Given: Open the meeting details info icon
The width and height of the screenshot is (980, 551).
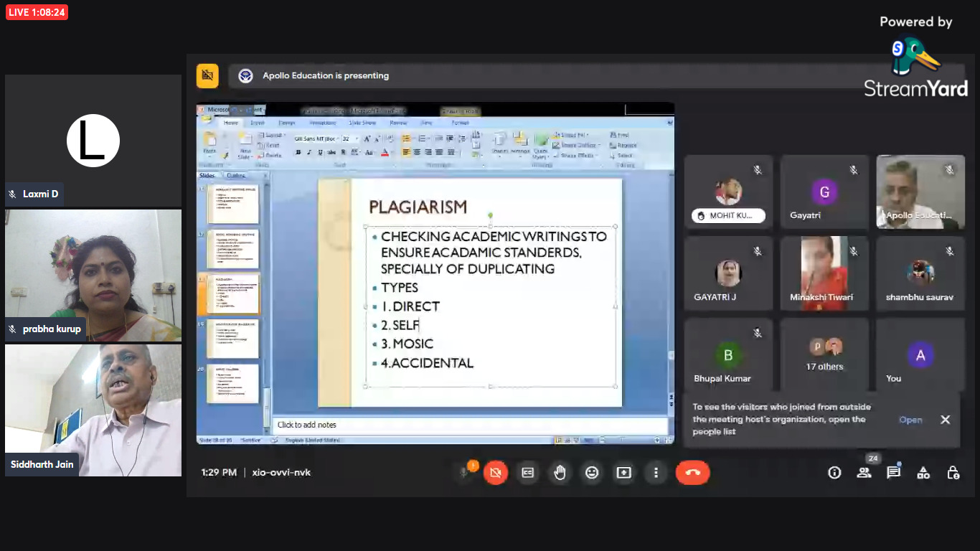Looking at the screenshot, I should pos(834,472).
